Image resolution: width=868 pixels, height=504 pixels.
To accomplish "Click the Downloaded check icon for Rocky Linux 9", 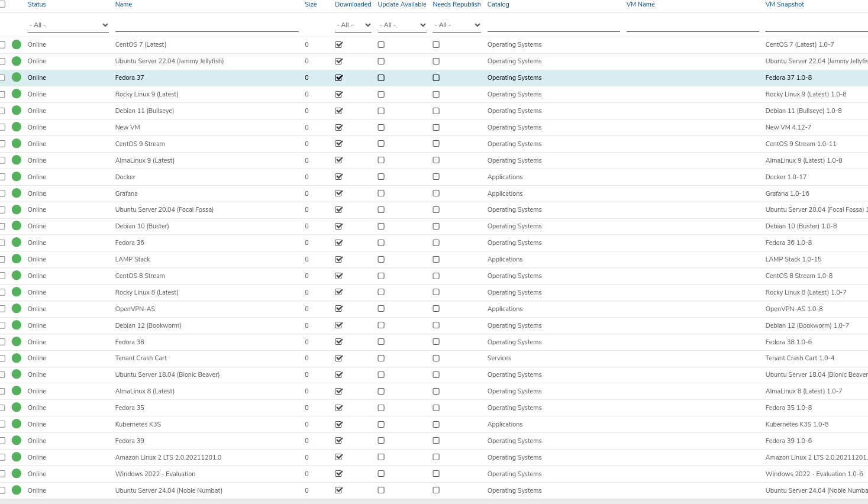I will coord(339,94).
